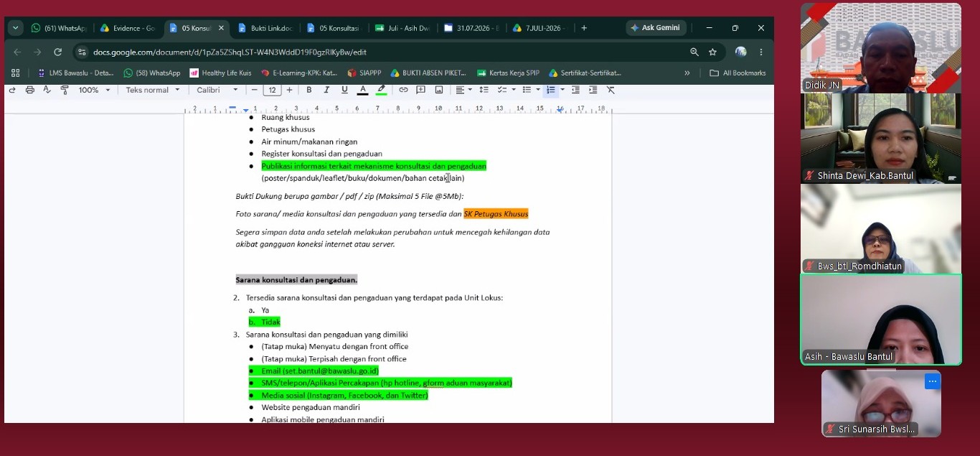Toggle underline formatting

344,90
